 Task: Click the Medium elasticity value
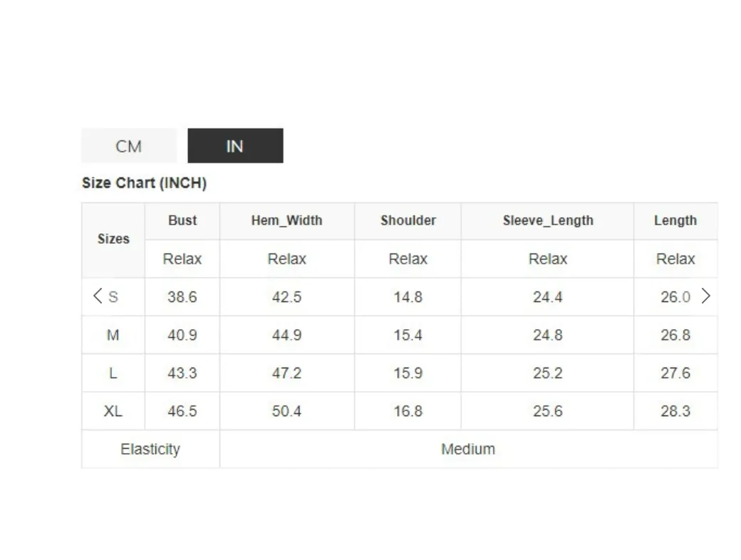[x=468, y=450]
